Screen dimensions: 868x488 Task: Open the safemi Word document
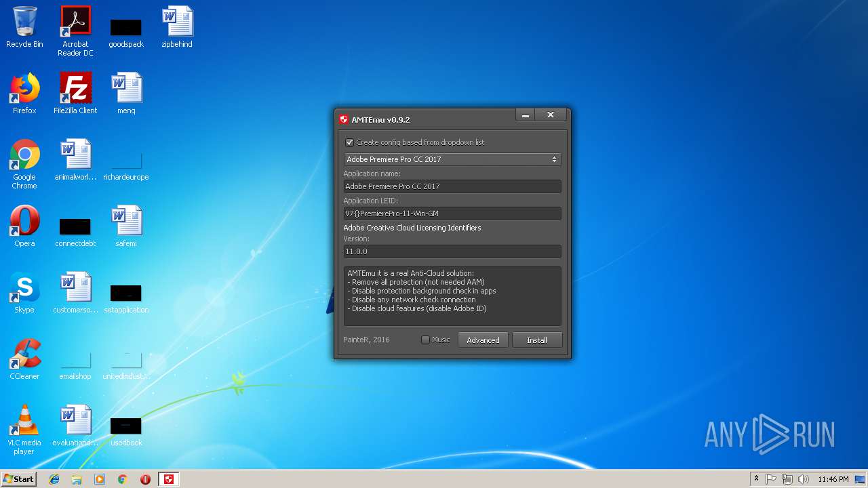[126, 226]
